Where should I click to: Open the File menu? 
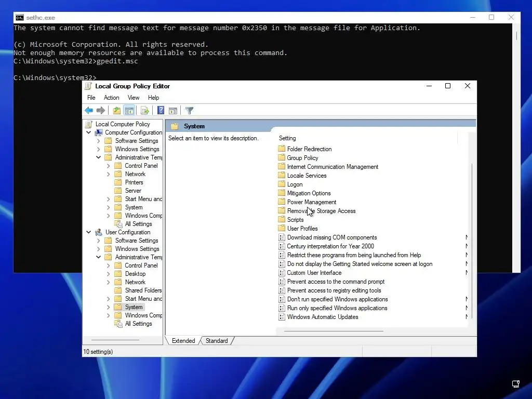click(x=91, y=98)
